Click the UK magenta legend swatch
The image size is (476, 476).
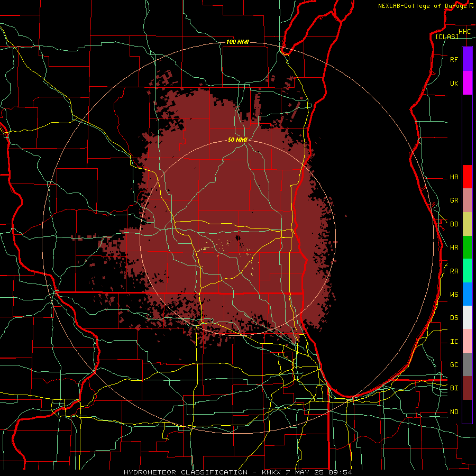point(467,83)
